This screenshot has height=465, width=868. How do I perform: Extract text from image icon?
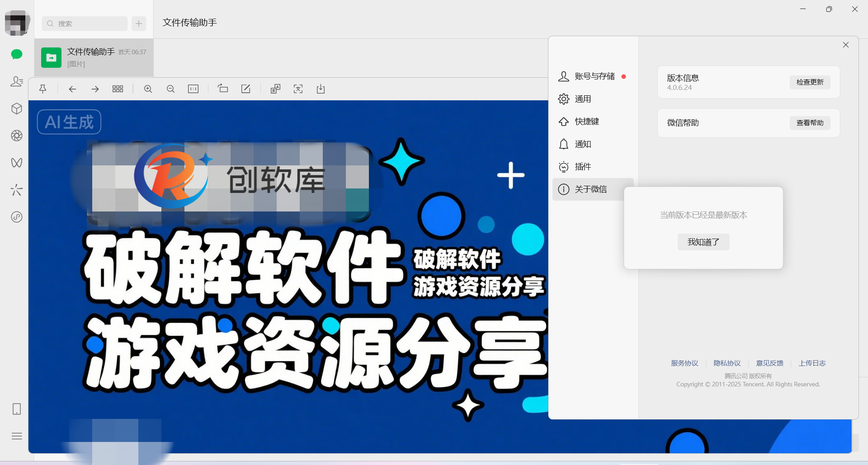click(x=298, y=89)
